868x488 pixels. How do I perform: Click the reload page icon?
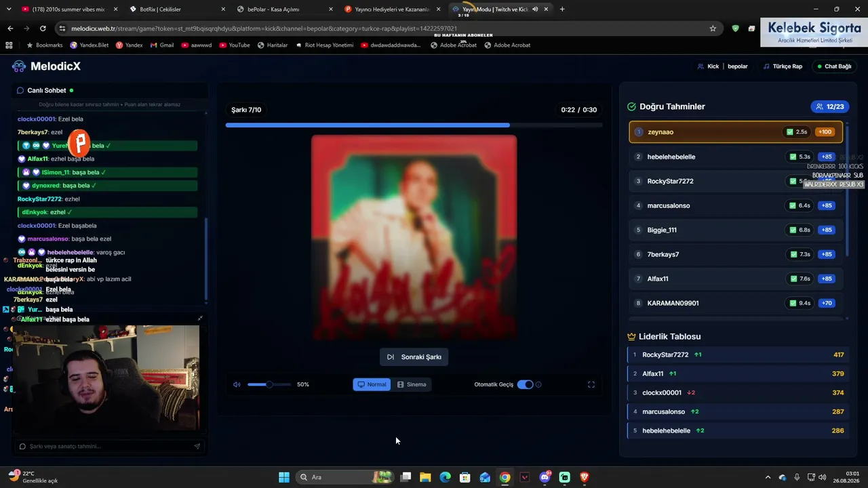[43, 28]
